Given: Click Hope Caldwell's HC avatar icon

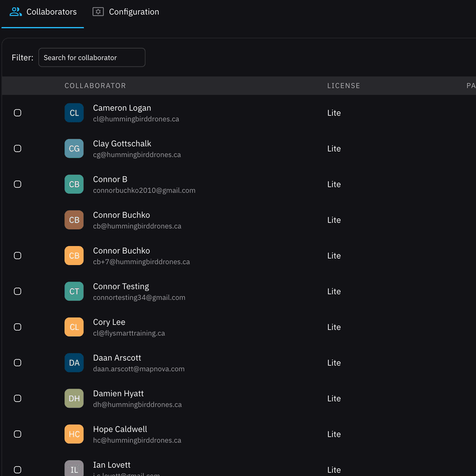Looking at the screenshot, I should tap(74, 434).
